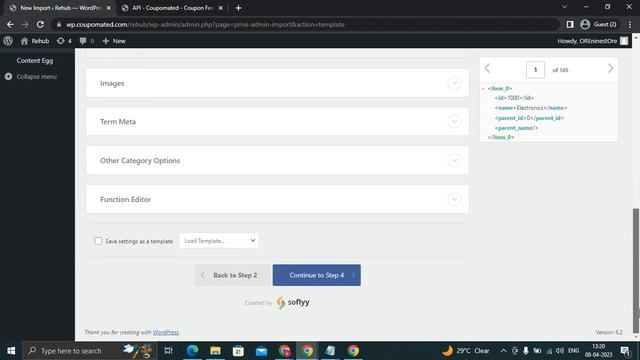The image size is (640, 360).
Task: Open the comments bubble in admin bar
Action: [87, 41]
